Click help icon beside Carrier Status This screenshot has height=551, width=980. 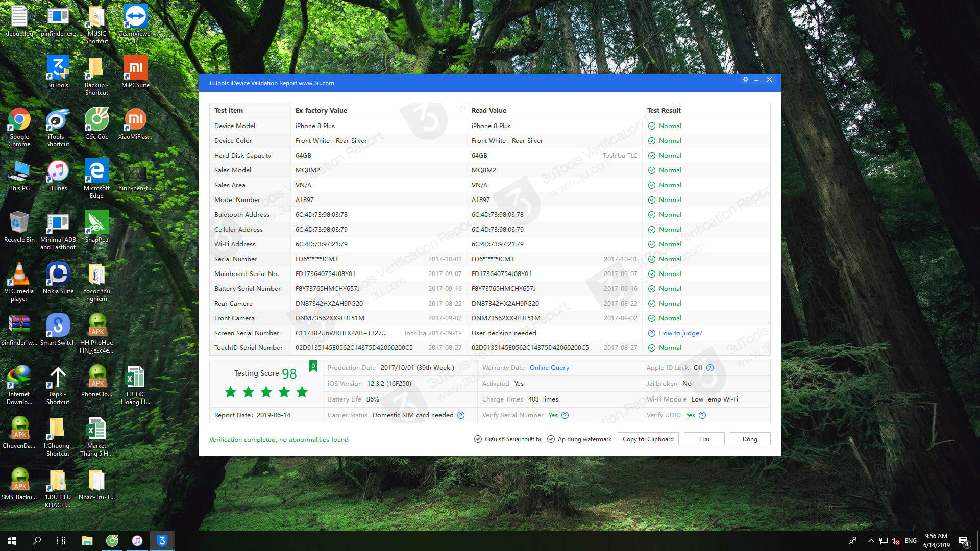coord(461,415)
